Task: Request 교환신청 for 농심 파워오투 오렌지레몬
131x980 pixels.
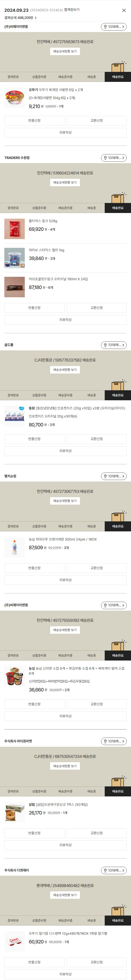Action: (x=96, y=568)
